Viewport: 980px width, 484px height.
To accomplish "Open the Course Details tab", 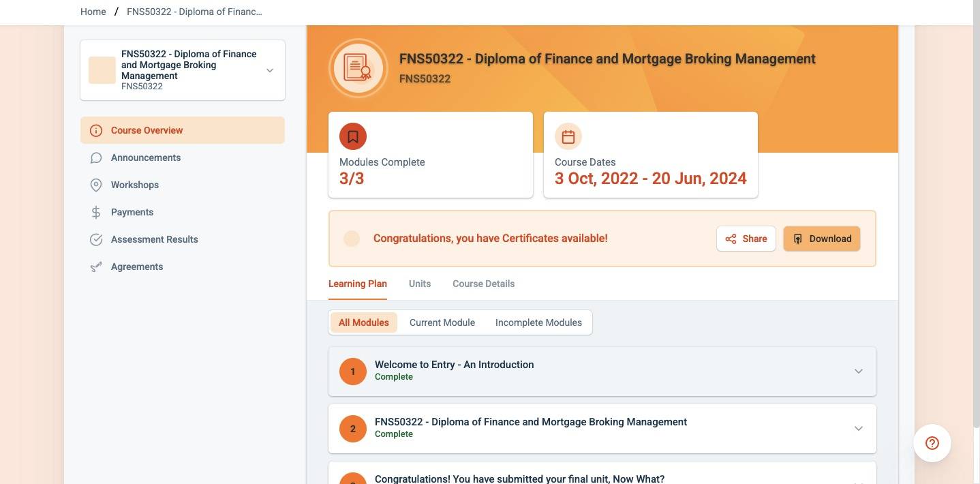I will point(483,284).
